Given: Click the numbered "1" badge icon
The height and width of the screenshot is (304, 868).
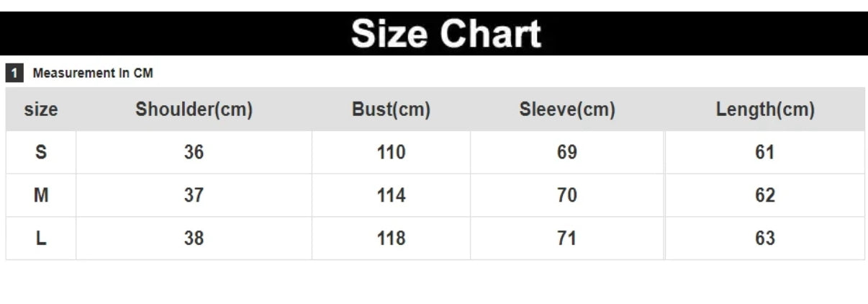Looking at the screenshot, I should 14,73.
